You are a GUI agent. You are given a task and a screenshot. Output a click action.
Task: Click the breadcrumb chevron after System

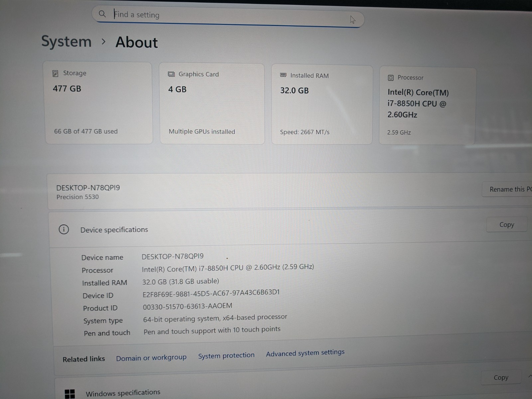click(104, 42)
